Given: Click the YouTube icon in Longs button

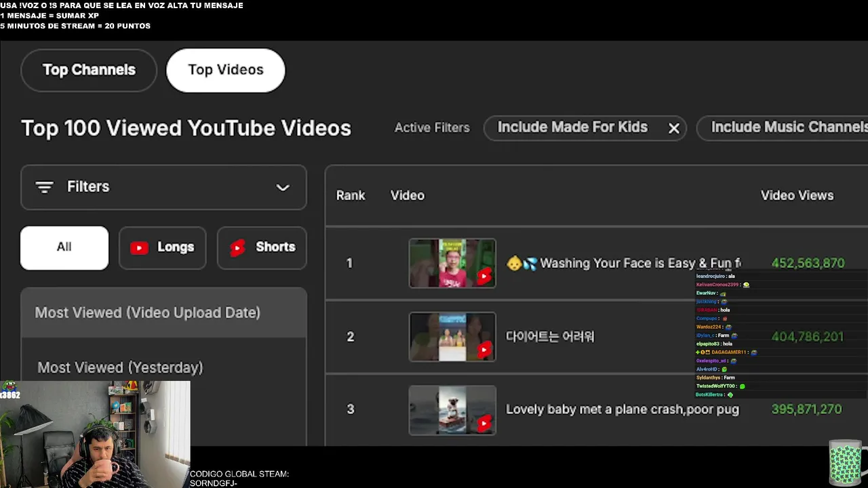Looking at the screenshot, I should [x=139, y=248].
